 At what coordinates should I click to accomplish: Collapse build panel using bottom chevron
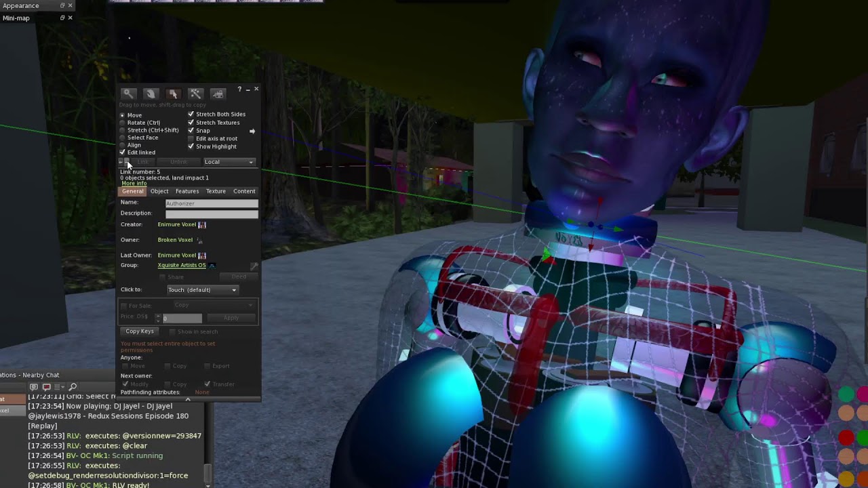(x=188, y=399)
